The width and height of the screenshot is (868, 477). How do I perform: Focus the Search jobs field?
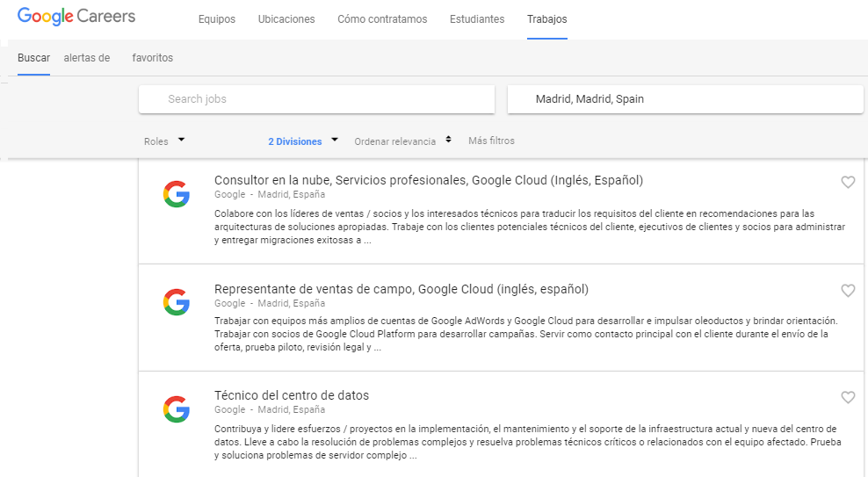(x=316, y=99)
